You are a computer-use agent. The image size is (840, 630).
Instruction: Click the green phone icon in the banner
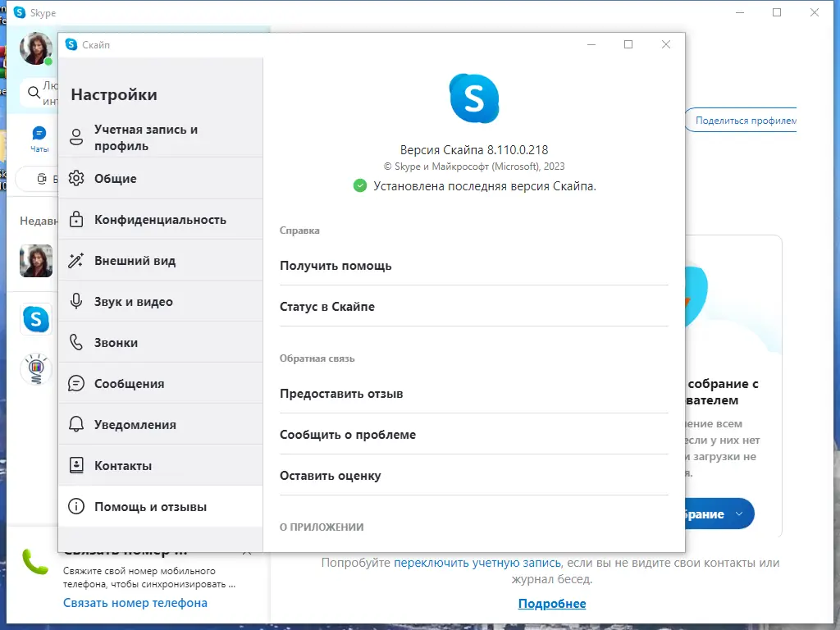(x=35, y=561)
